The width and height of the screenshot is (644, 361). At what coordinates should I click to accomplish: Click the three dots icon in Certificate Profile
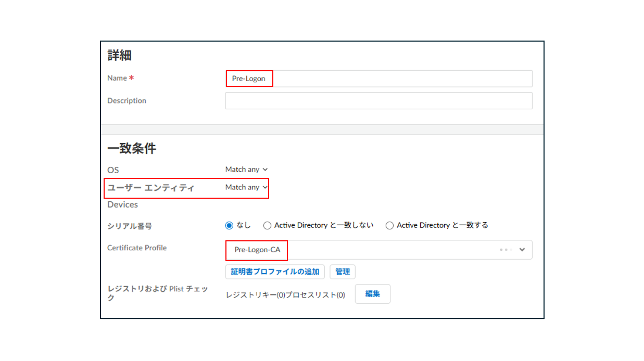(506, 250)
